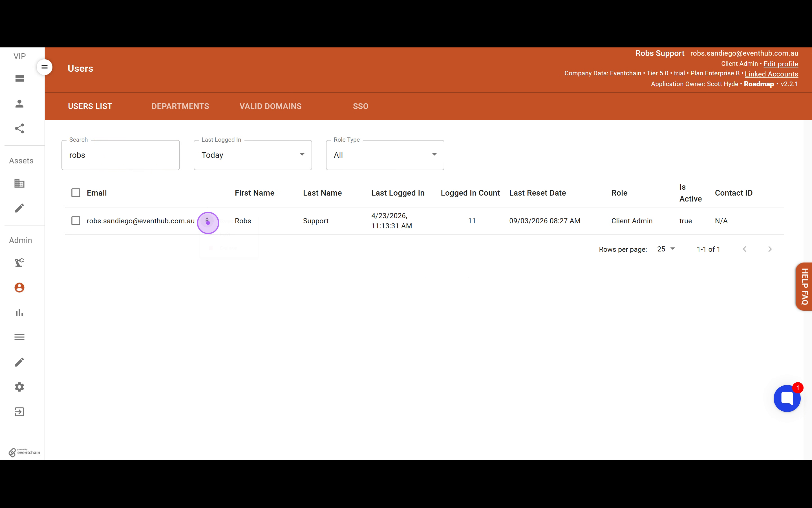Tick the select-all checkbox beside Email header

(x=76, y=193)
